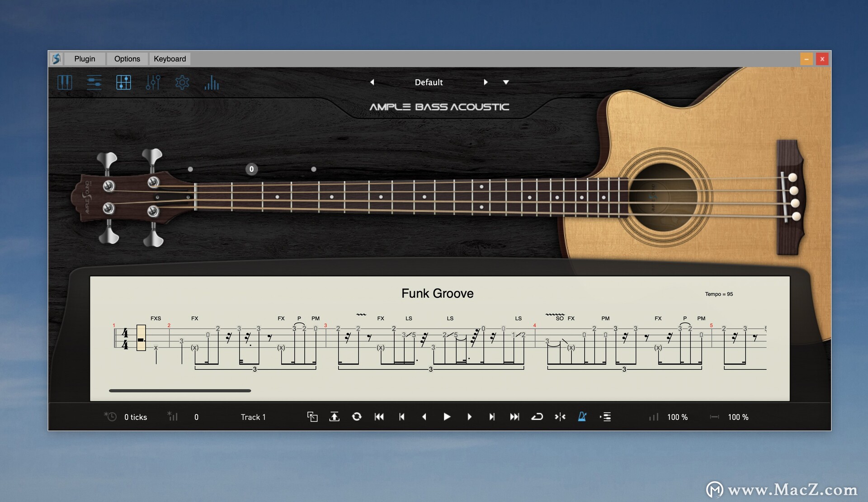Select the next preset with the right arrow
868x502 pixels.
(x=486, y=82)
